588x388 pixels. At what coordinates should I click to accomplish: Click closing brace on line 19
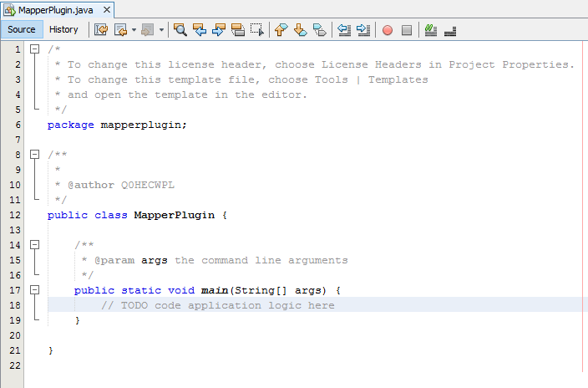pyautogui.click(x=78, y=320)
